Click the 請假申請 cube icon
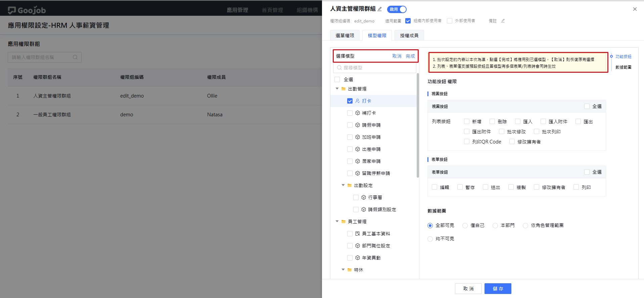Image resolution: width=644 pixels, height=298 pixels. tap(358, 125)
